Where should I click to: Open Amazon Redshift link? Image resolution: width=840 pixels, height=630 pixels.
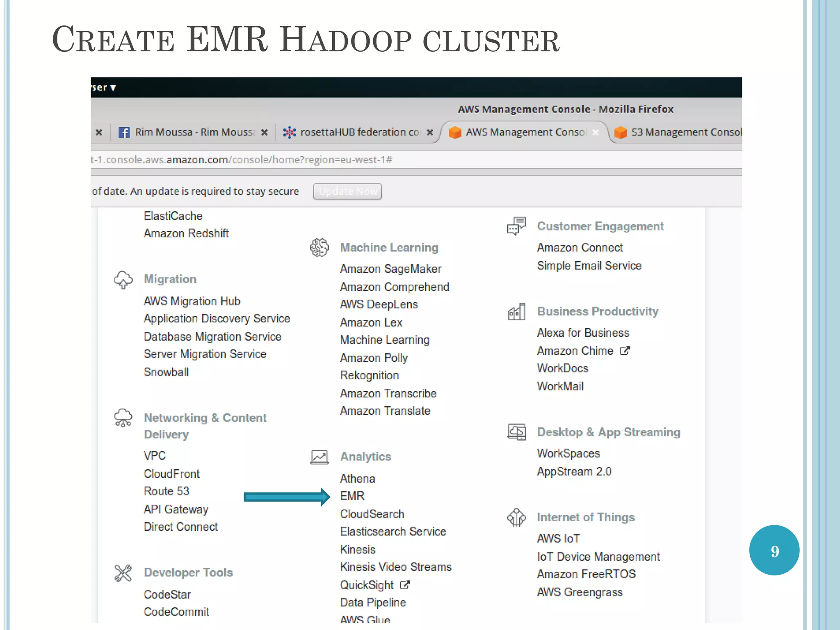pos(186,233)
